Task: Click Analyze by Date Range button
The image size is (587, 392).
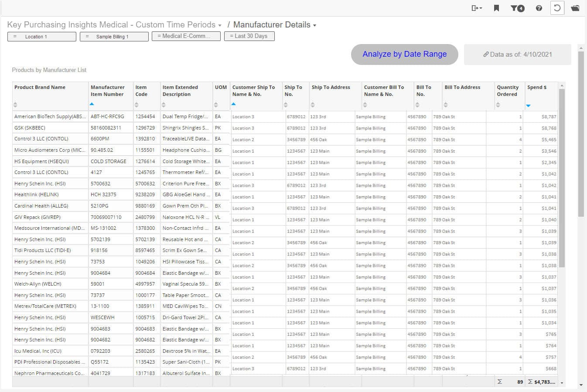Action: (404, 54)
